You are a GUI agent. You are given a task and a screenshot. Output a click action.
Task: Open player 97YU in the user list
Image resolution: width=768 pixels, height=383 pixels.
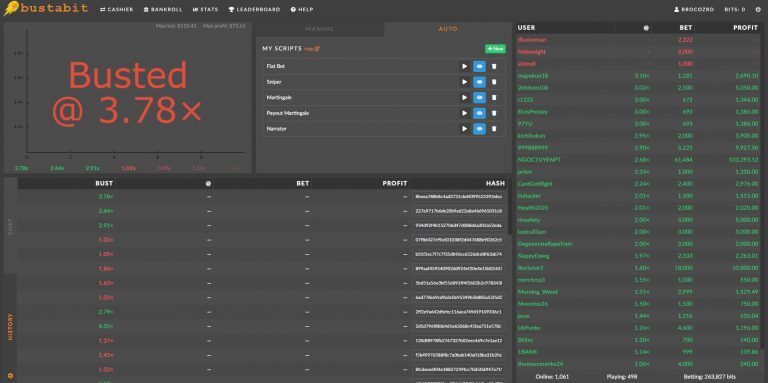click(525, 123)
